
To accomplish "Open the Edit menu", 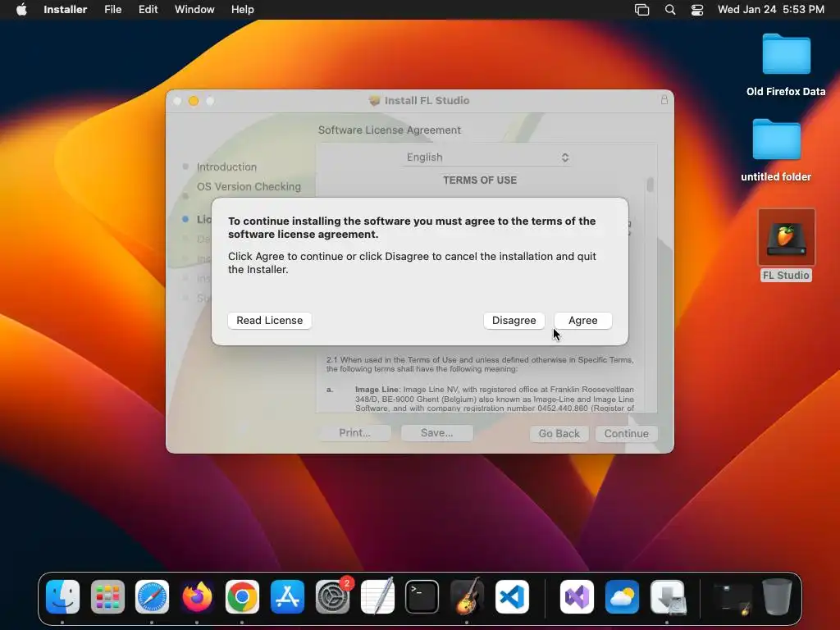I will click(148, 10).
